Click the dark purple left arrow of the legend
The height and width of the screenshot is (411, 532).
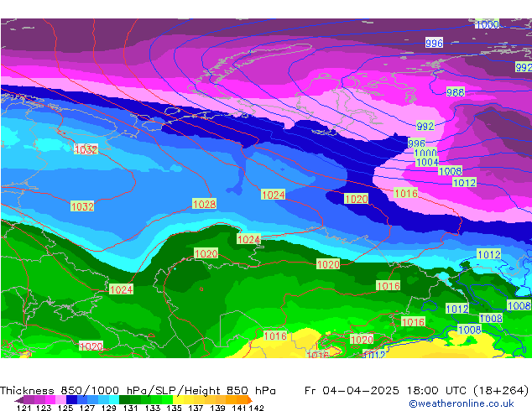(x=18, y=400)
